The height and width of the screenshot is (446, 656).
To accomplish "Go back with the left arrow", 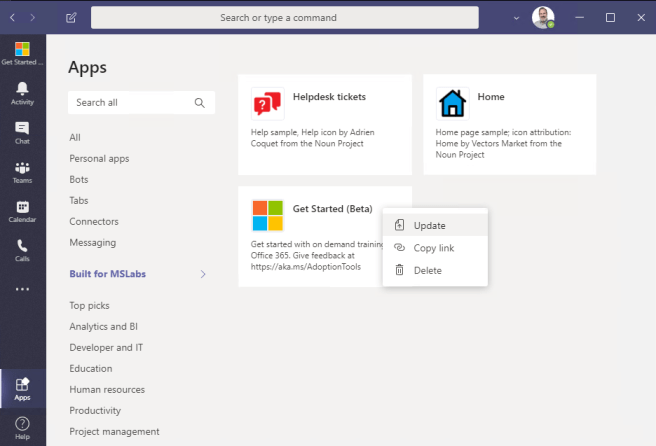I will point(13,17).
